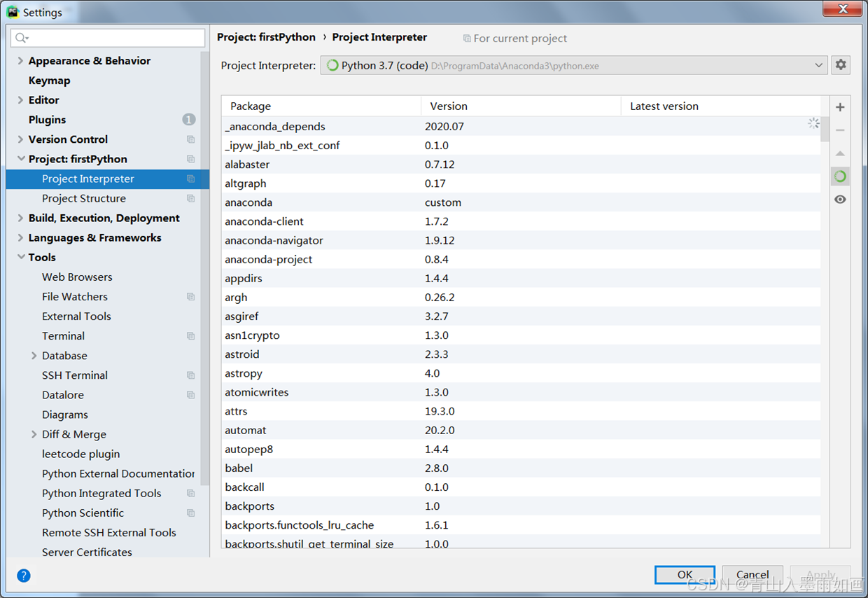
Task: Select the babel package row
Action: (x=521, y=468)
